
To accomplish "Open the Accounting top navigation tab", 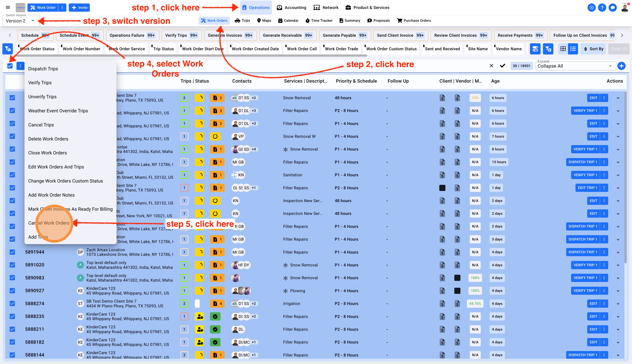I will [291, 7].
